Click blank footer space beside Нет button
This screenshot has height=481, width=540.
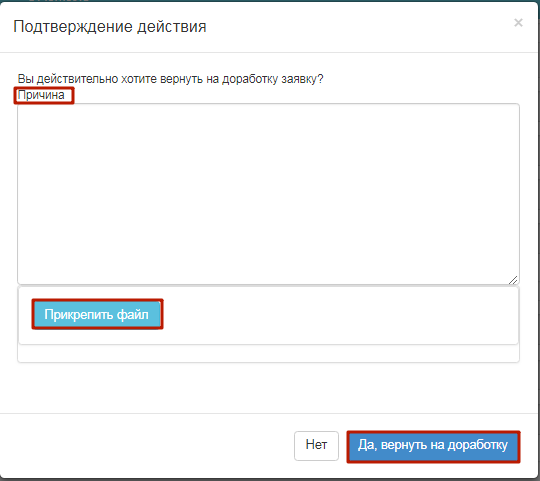tap(145, 446)
